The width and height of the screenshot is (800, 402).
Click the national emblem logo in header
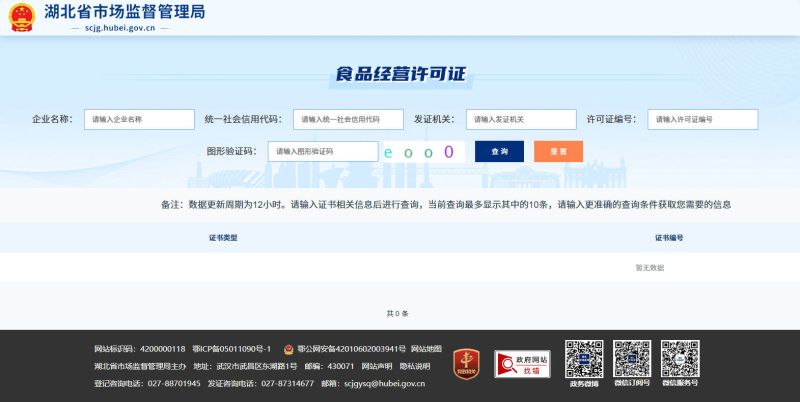[x=22, y=17]
